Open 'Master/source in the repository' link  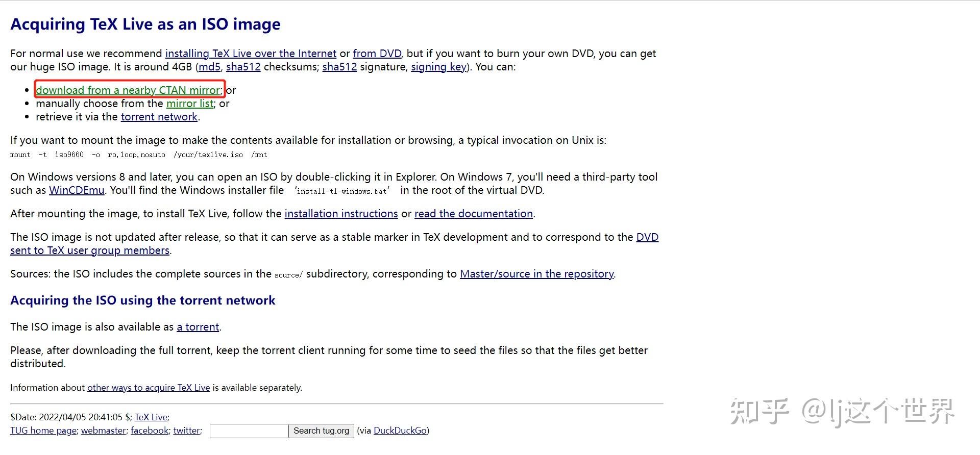pyautogui.click(x=536, y=274)
